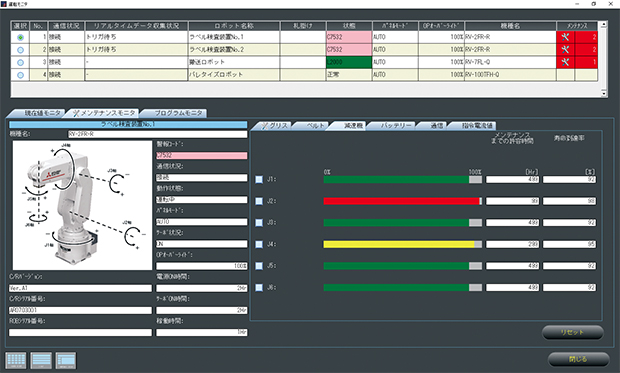This screenshot has height=373, width=620.
Task: Click the red J2 consumption progress bar
Action: [x=403, y=201]
